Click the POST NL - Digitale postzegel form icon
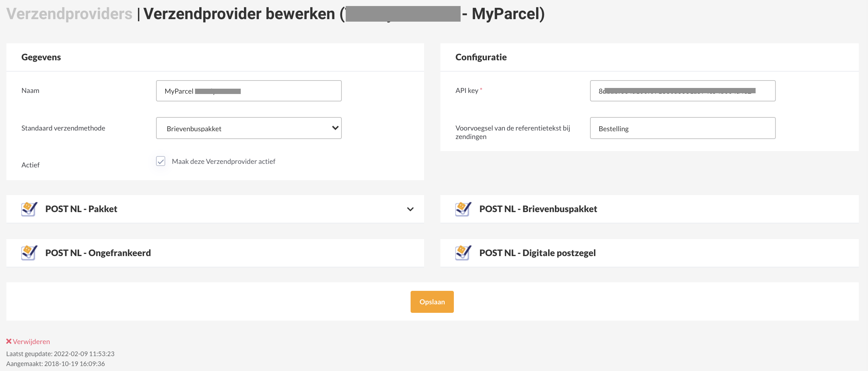This screenshot has width=868, height=371. 463,253
